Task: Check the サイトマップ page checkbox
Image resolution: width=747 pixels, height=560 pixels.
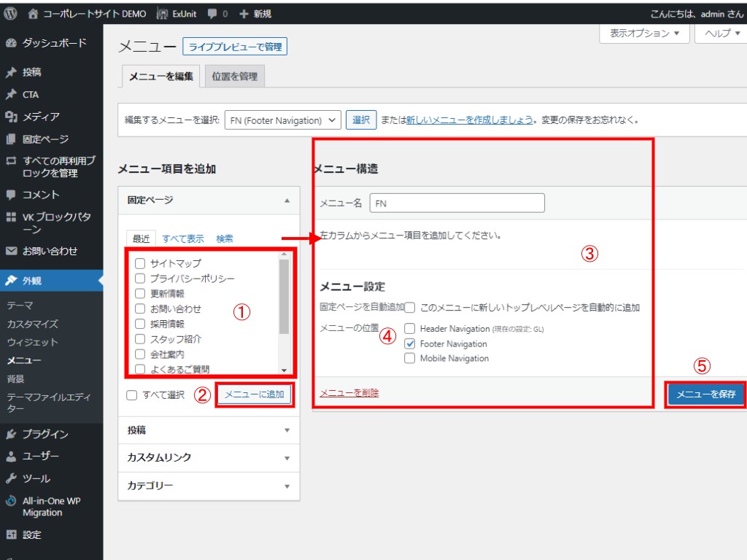Action: 140,263
